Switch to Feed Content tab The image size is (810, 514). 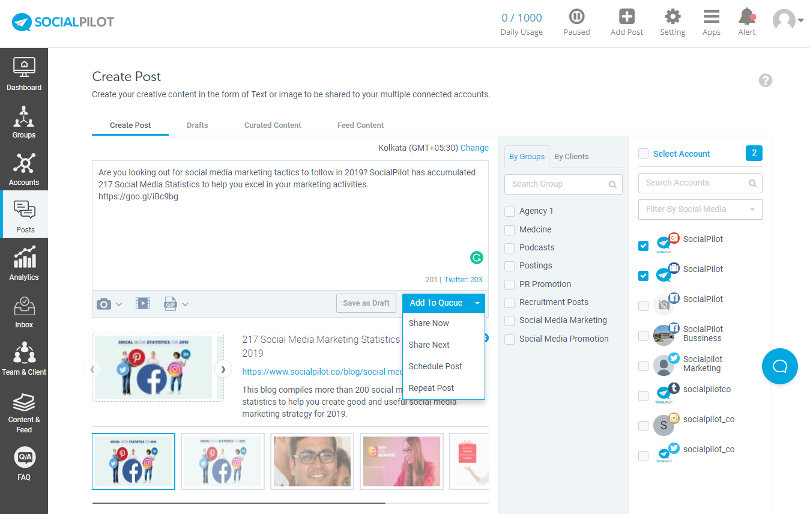click(x=360, y=125)
